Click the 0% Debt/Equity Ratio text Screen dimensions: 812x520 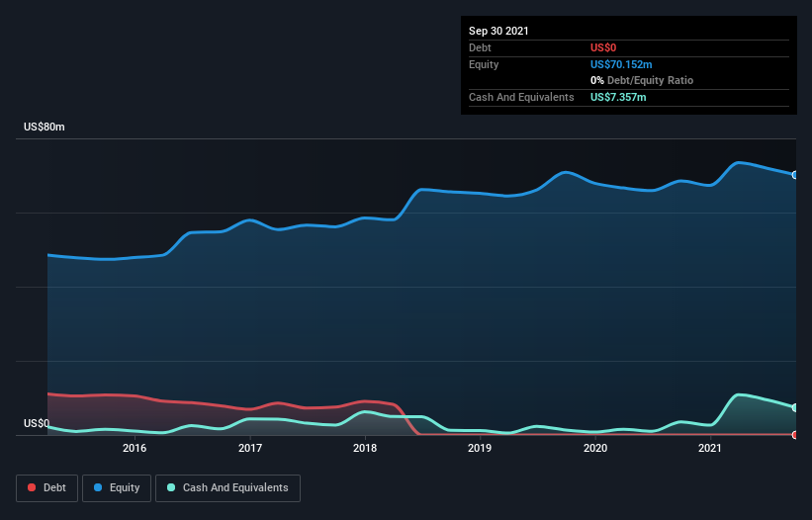(642, 81)
